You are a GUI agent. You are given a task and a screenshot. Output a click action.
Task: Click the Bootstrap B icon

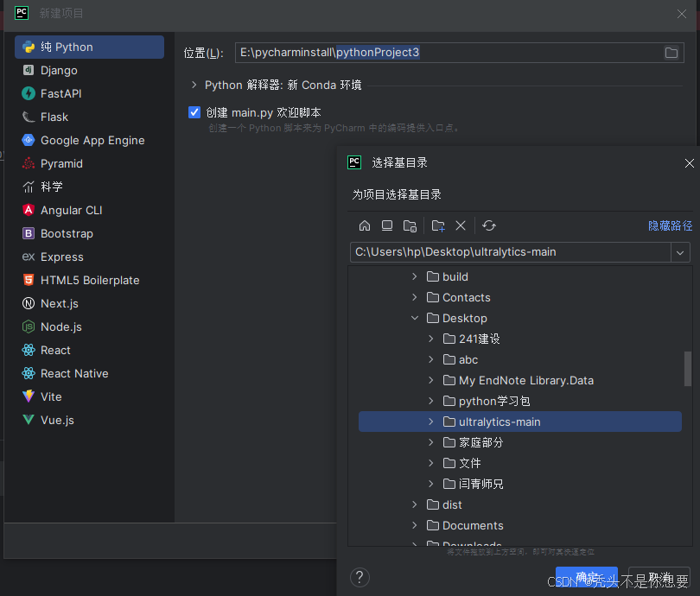coord(29,233)
